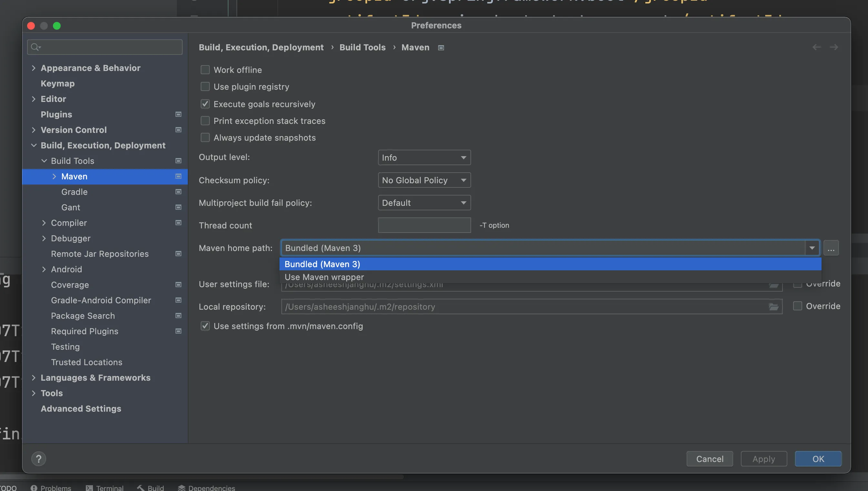Click the Cancel button
This screenshot has height=491, width=868.
pyautogui.click(x=710, y=459)
